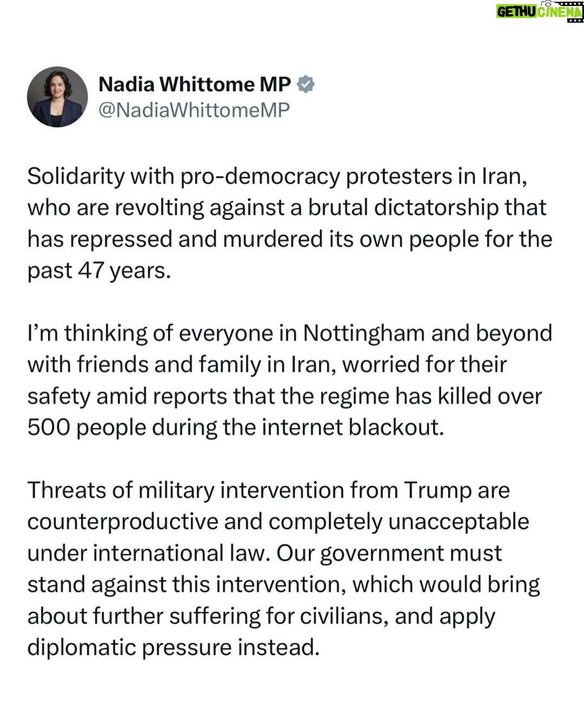Click the GETHU CINEMA watermark logo
Viewport: 584px width, 728px height.
tap(540, 11)
